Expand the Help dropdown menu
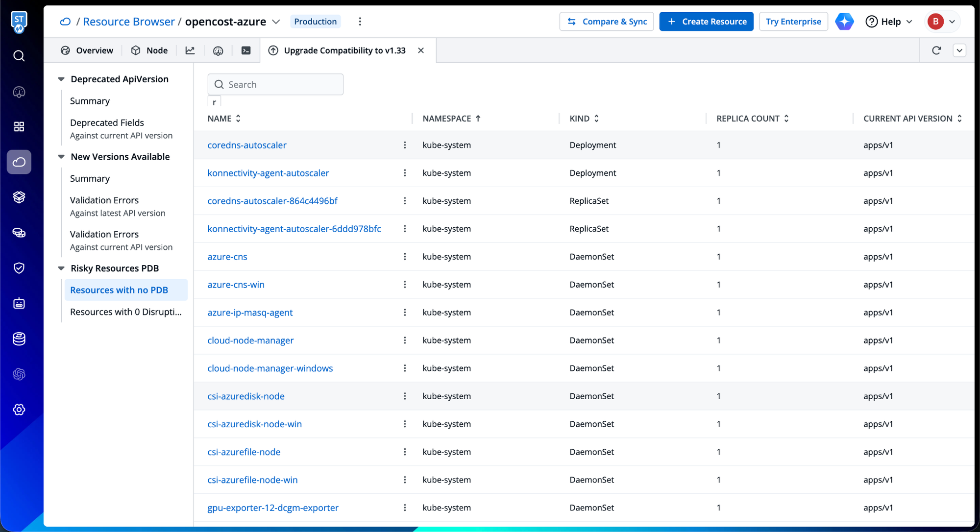 (889, 22)
